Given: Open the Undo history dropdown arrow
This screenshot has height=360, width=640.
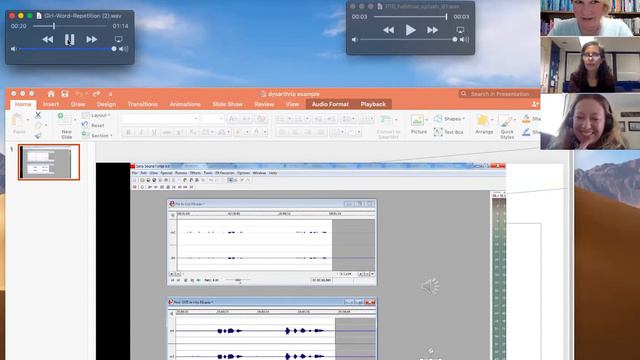Looking at the screenshot, I should [x=86, y=94].
